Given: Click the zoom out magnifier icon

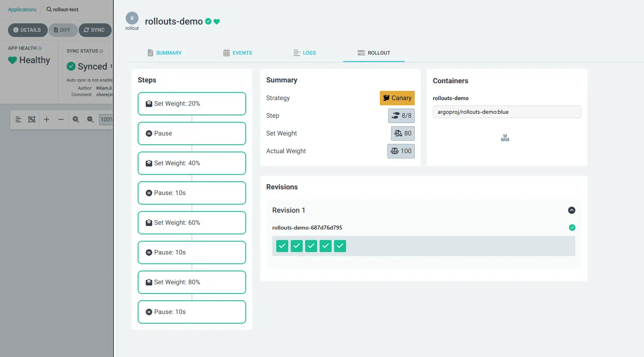Looking at the screenshot, I should 90,119.
